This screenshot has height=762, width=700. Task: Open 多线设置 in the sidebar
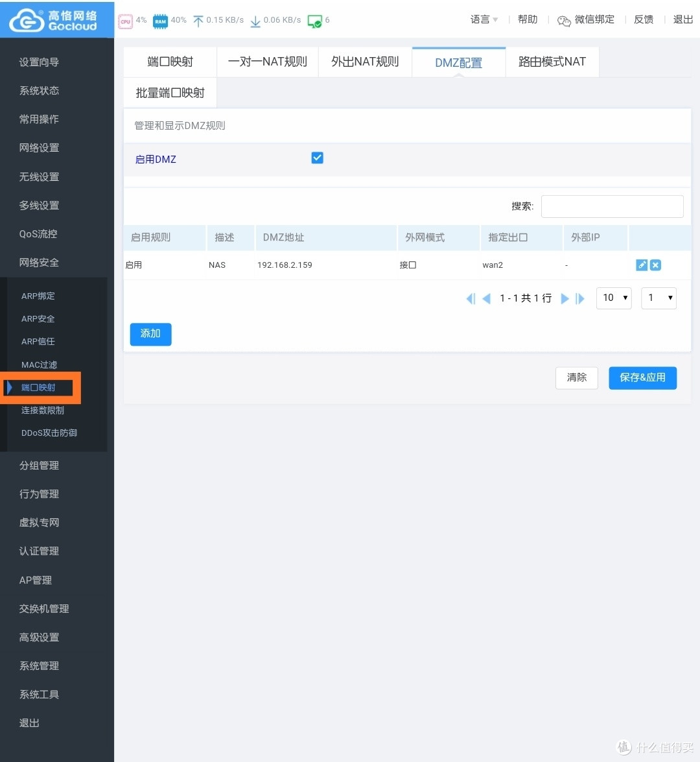39,205
